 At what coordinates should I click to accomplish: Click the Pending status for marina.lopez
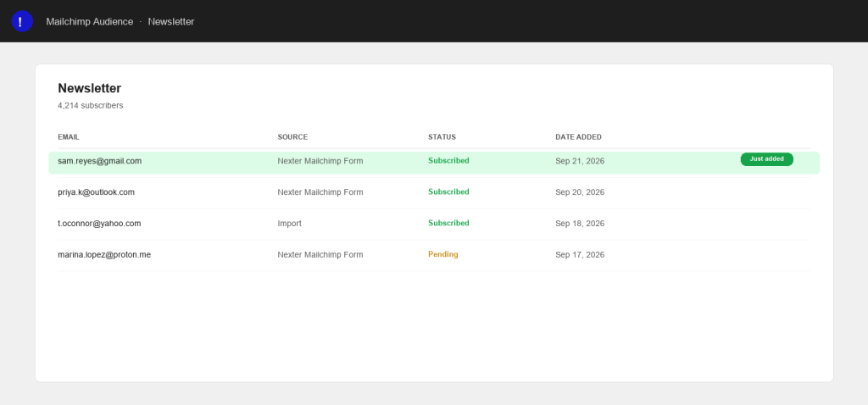click(442, 254)
